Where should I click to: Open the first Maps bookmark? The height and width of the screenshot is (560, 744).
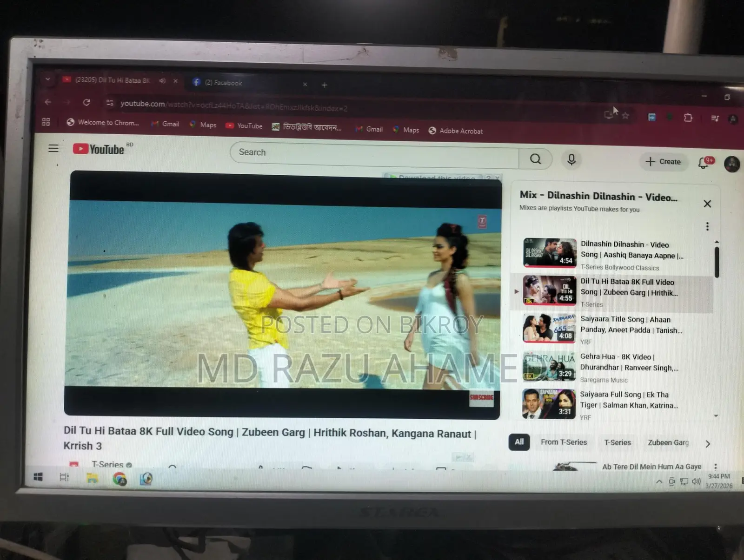click(x=203, y=125)
